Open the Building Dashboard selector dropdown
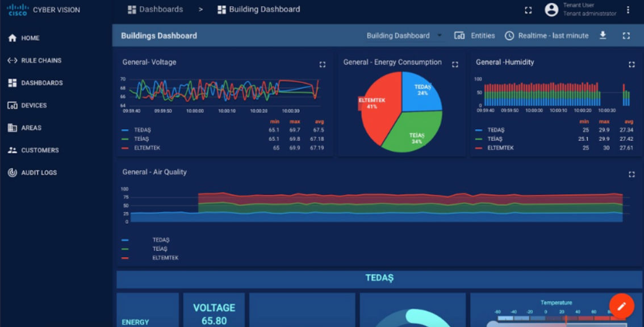Screen dimensions: 644x327 [404, 36]
